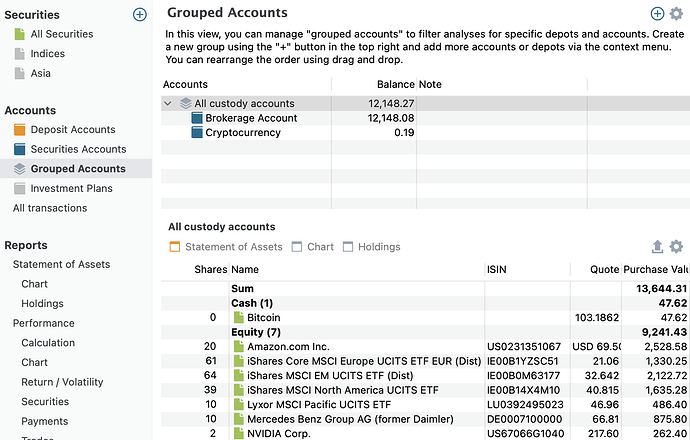
Task: Click the Deposit Accounts orange icon
Action: pyautogui.click(x=19, y=130)
